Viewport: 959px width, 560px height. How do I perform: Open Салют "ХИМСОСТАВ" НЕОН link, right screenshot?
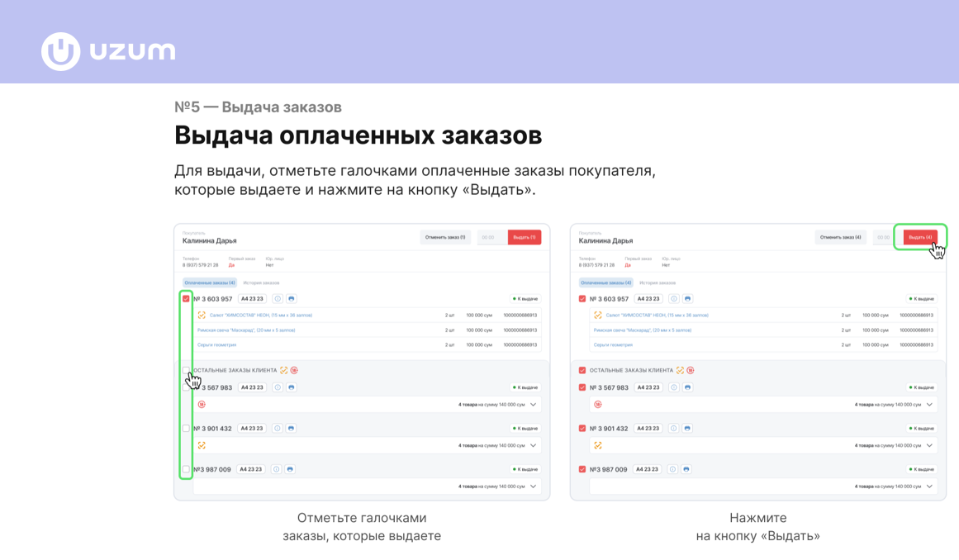[657, 316]
